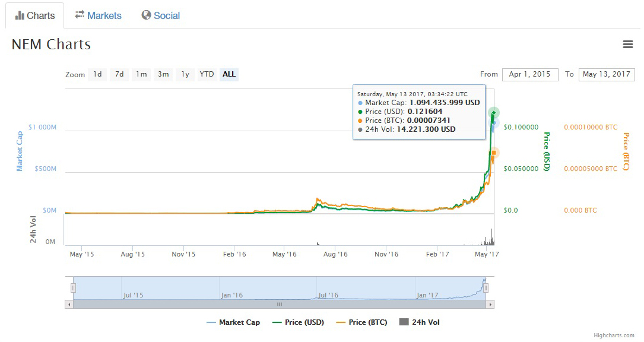Toggle Price (USD) series in legend
Image resolution: width=644 pixels, height=342 pixels.
coord(298,322)
